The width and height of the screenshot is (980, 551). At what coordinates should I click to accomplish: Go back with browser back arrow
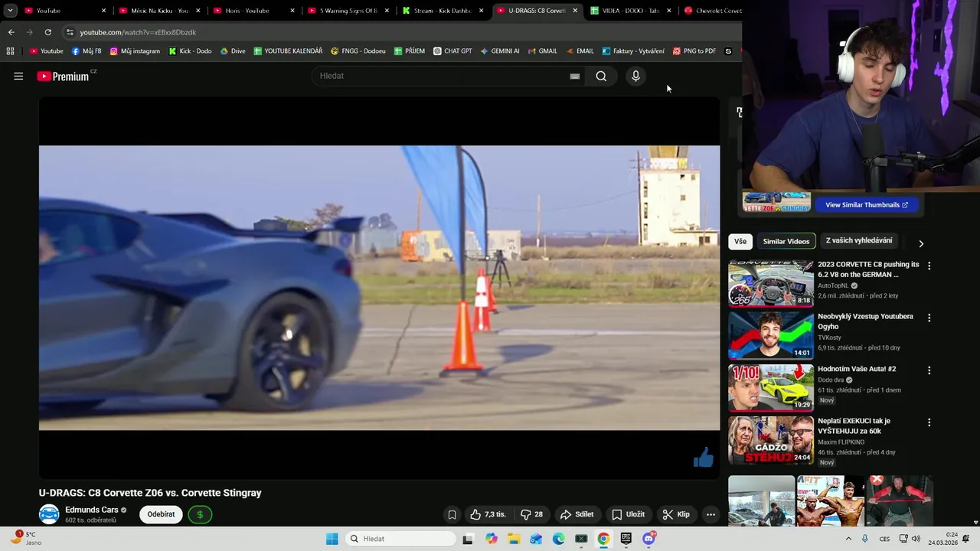point(11,32)
